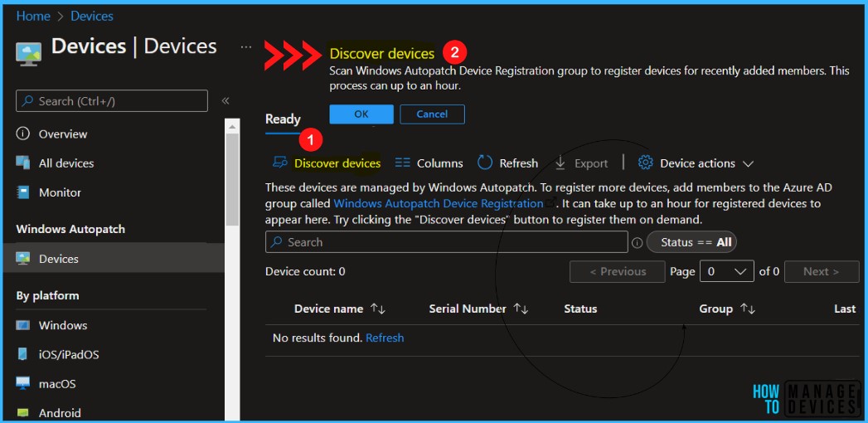Click Export toolbar label
Screen dimensions: 868x423
pyautogui.click(x=590, y=163)
